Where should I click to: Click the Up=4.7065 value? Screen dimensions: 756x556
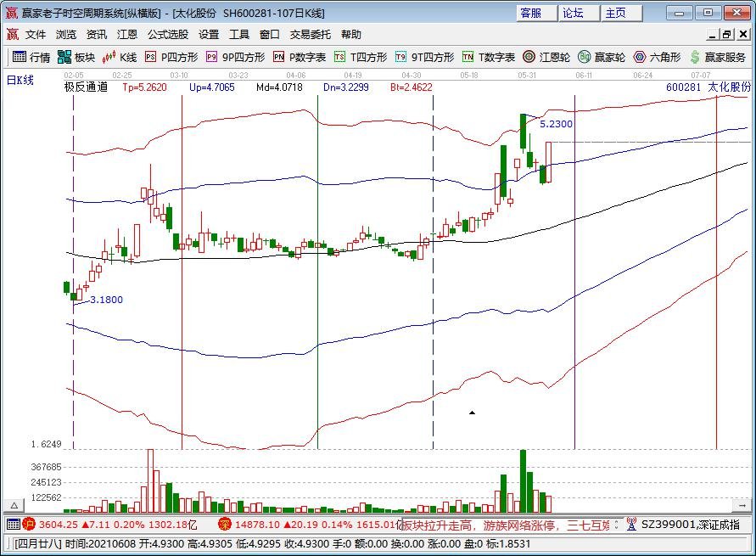[x=212, y=87]
